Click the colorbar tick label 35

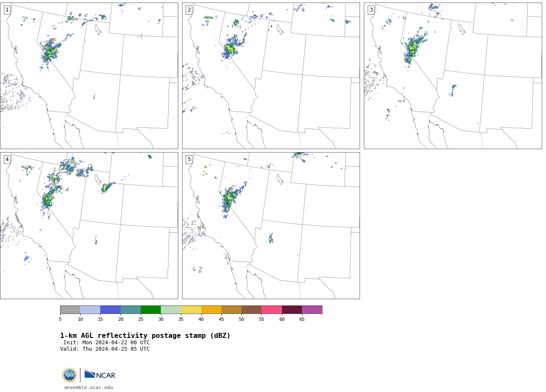(181, 319)
